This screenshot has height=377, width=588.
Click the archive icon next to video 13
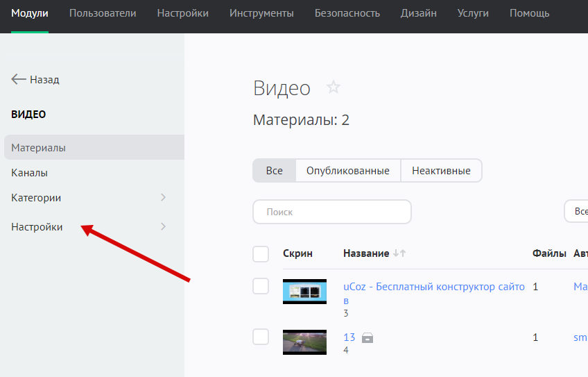367,338
